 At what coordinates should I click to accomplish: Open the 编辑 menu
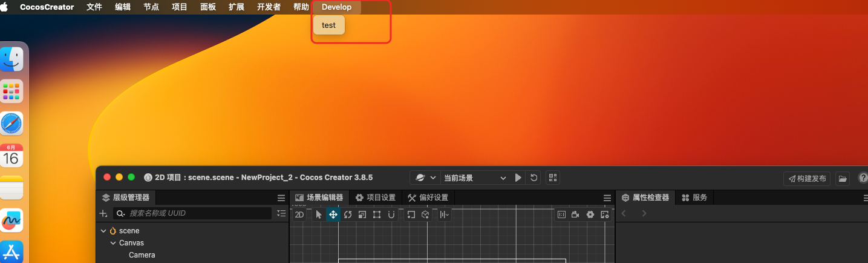point(123,7)
